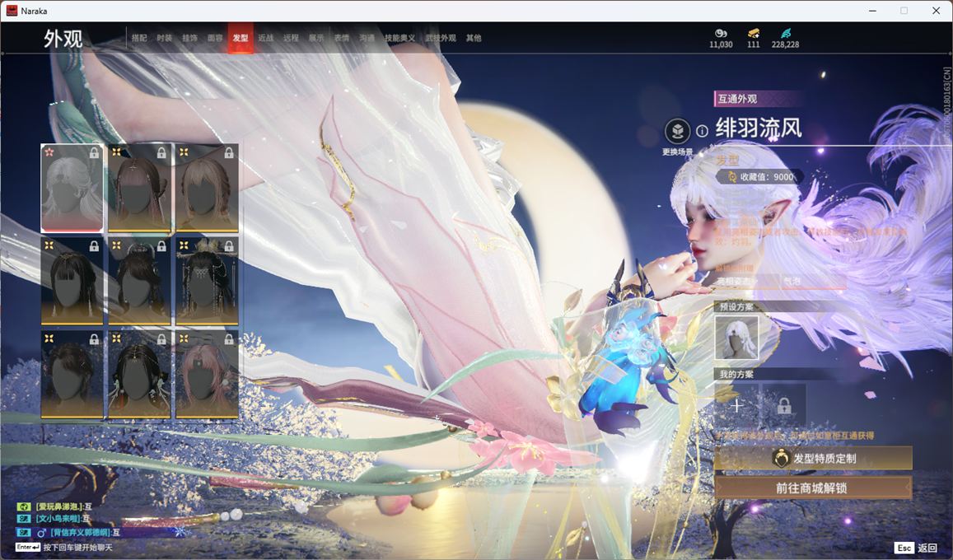Click the gold bar currency icon above 111
The width and height of the screenshot is (953, 560).
pyautogui.click(x=754, y=33)
